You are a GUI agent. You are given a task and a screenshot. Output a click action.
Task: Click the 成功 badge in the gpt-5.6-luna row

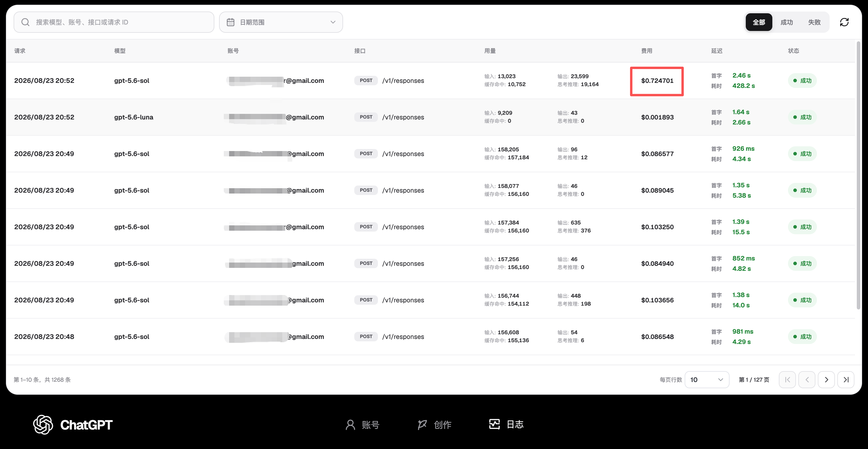[x=802, y=117]
